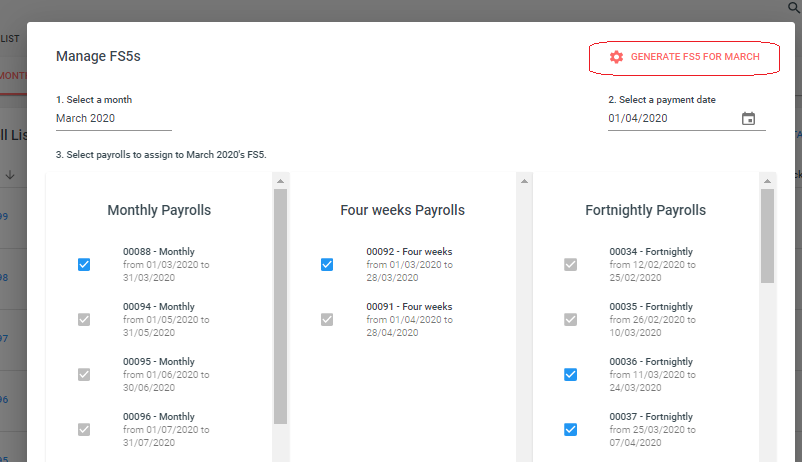Click the gear icon in Generate button
Viewport: 802px width, 462px height.
tap(616, 57)
